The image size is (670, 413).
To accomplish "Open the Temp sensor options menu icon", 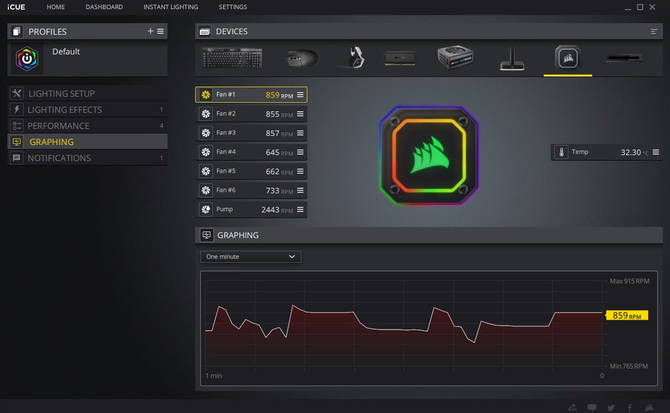I will [656, 152].
